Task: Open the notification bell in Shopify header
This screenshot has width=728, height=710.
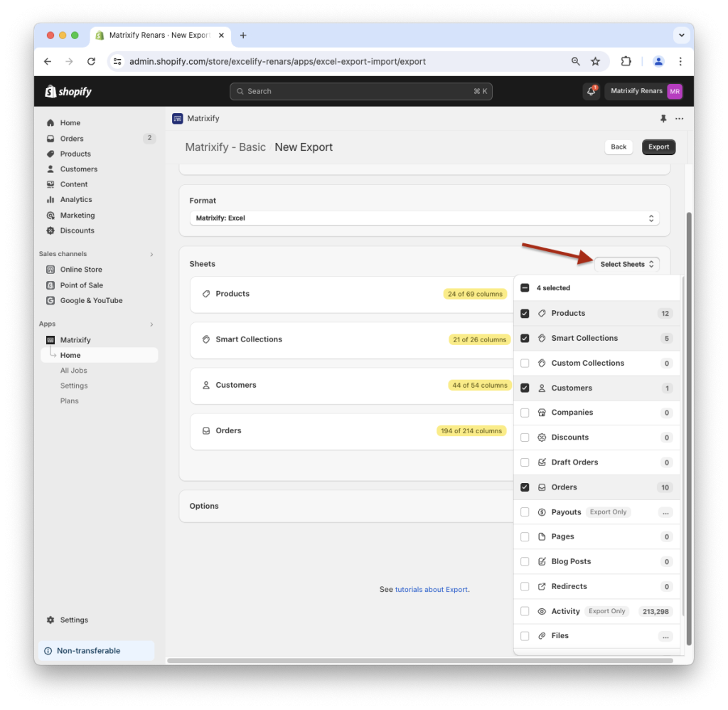Action: 590,91
